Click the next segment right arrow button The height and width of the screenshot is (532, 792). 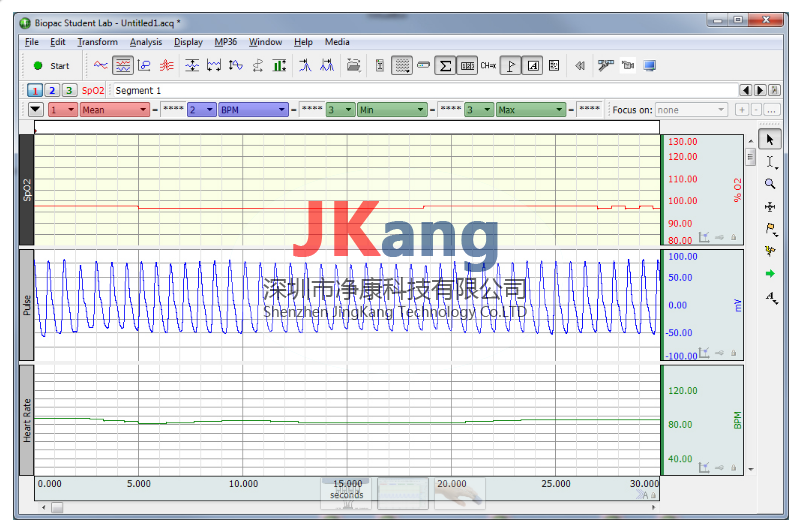tap(760, 90)
